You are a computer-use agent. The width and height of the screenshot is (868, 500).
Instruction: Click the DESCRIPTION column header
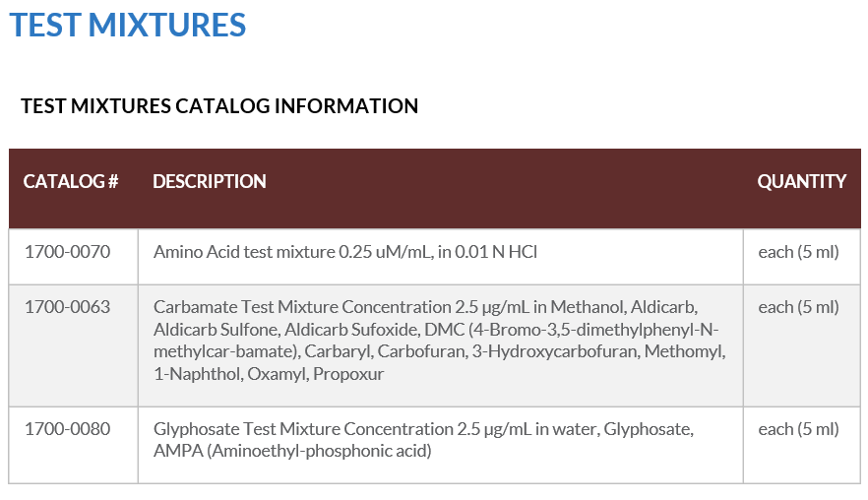(209, 181)
